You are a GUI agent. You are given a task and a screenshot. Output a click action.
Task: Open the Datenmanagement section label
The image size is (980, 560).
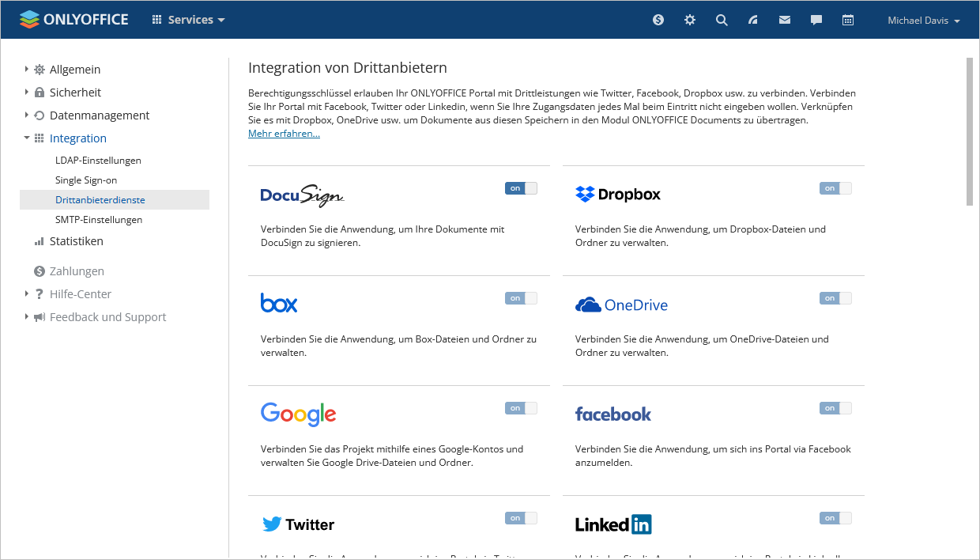[100, 115]
